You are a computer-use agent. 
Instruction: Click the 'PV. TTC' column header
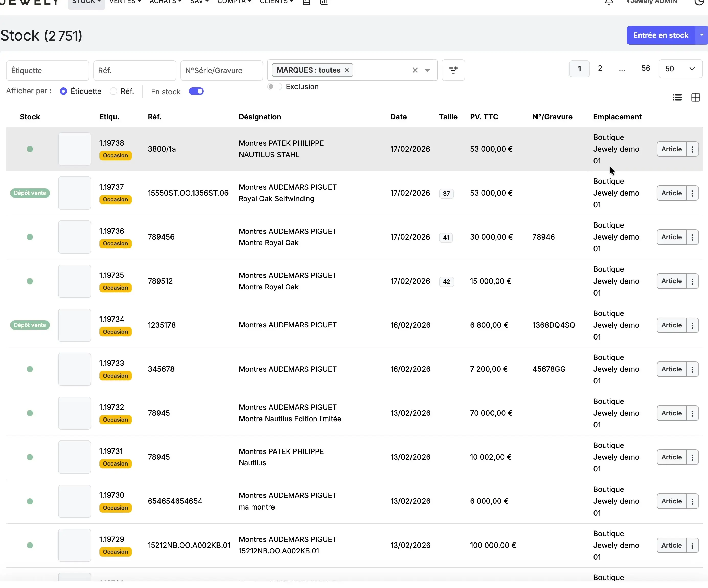(484, 117)
